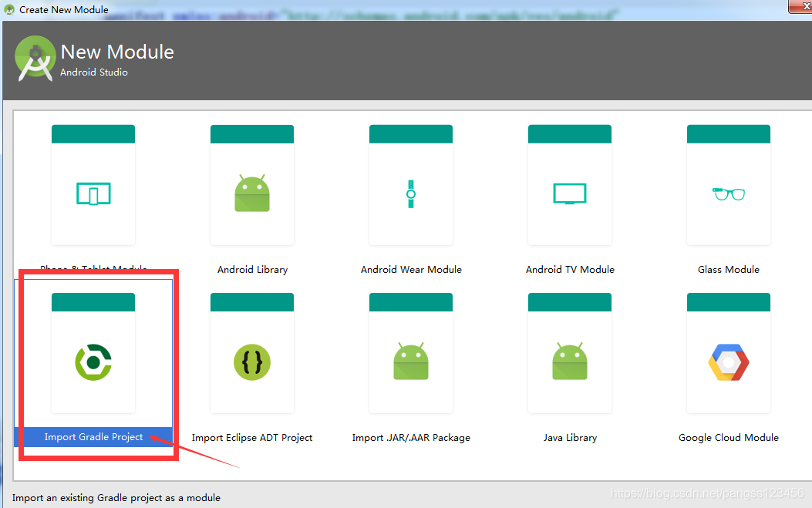The image size is (812, 508).
Task: Choose the Glass Module glasses icon
Action: pyautogui.click(x=729, y=193)
